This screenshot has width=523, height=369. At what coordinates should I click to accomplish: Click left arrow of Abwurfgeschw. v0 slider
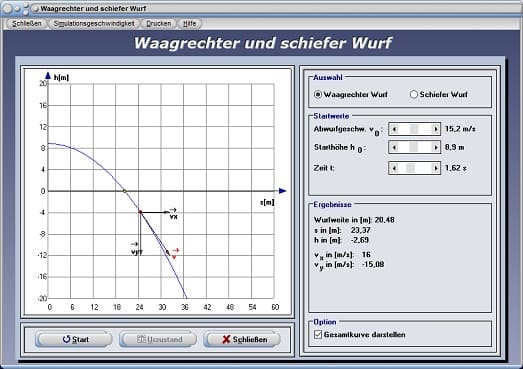pyautogui.click(x=394, y=129)
